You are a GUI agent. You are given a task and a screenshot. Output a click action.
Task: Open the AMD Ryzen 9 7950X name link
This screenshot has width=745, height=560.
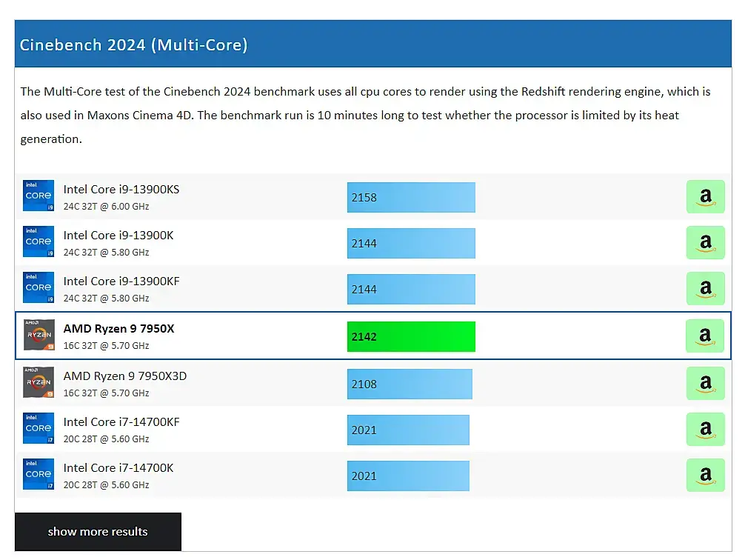(x=118, y=328)
